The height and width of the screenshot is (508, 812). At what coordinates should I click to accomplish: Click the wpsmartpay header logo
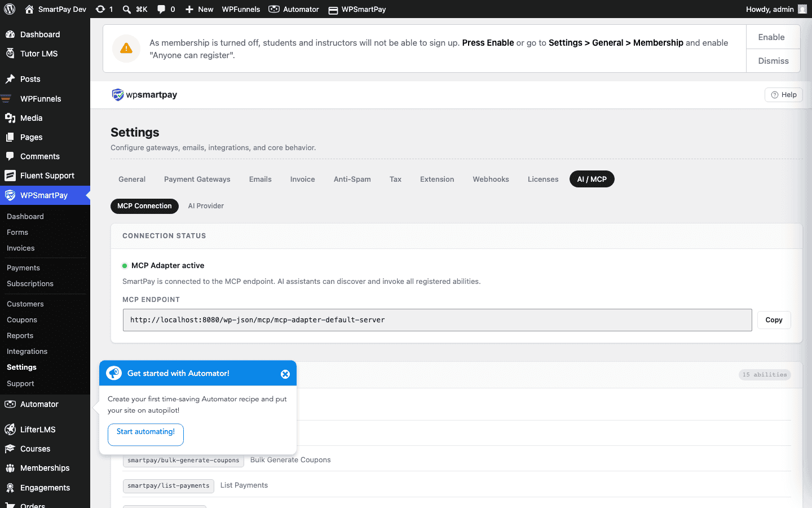click(x=144, y=95)
